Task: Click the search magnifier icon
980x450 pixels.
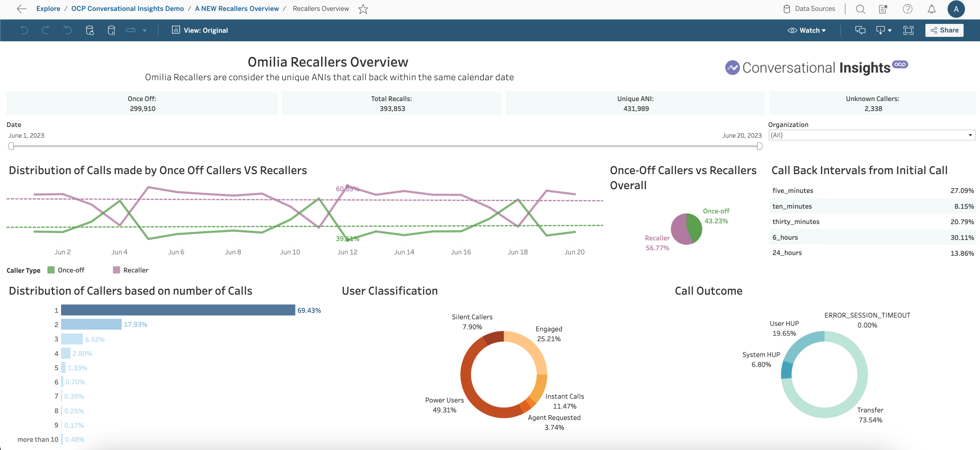Action: (x=861, y=9)
